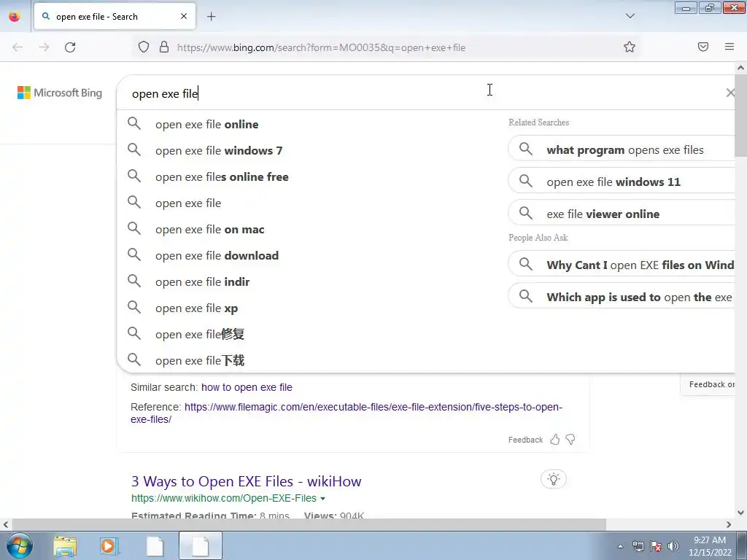Open the network tray icon
Viewport: 747px width, 560px height.
click(x=638, y=546)
